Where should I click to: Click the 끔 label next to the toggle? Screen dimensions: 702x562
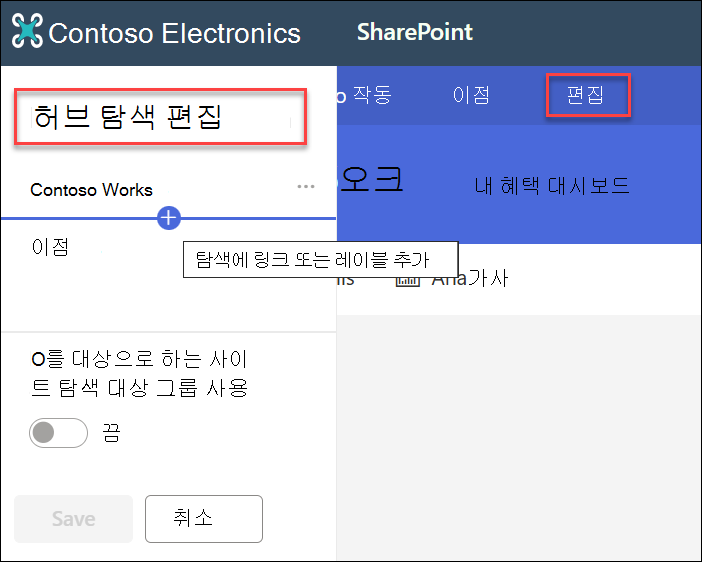point(111,433)
